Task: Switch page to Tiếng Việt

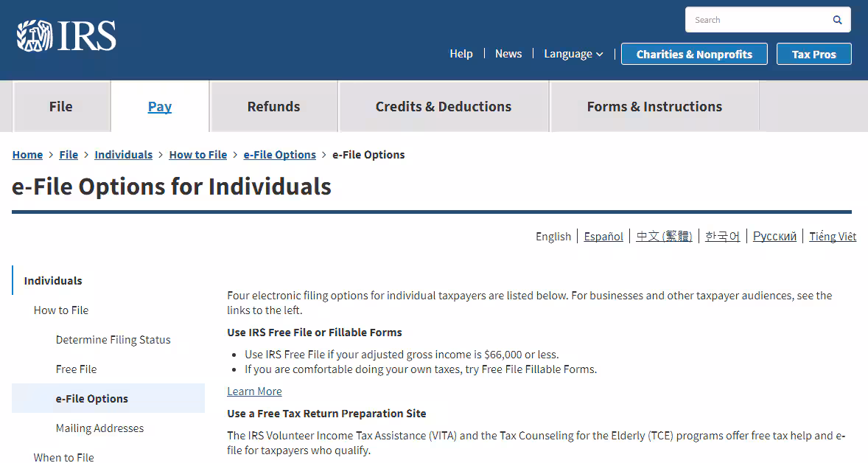Action: [x=833, y=237]
